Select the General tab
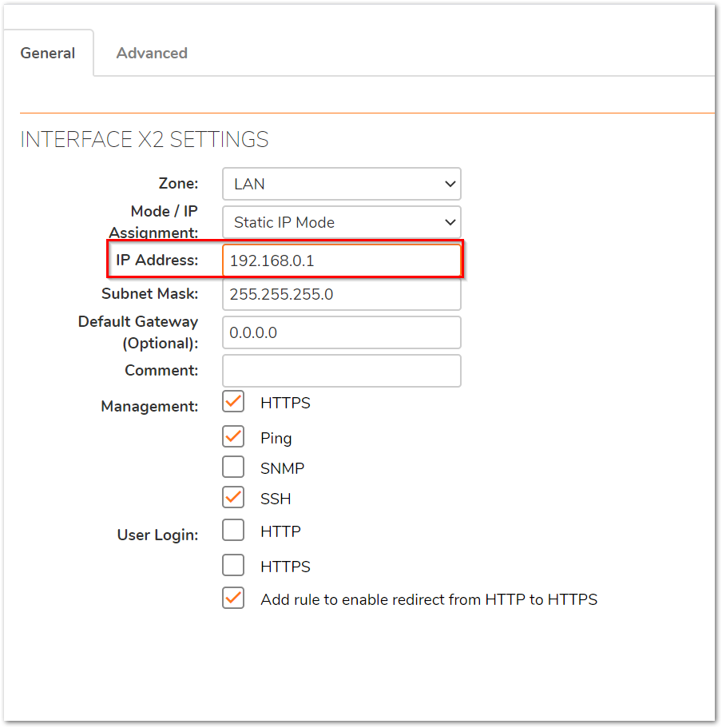This screenshot has width=722, height=728. (x=47, y=53)
